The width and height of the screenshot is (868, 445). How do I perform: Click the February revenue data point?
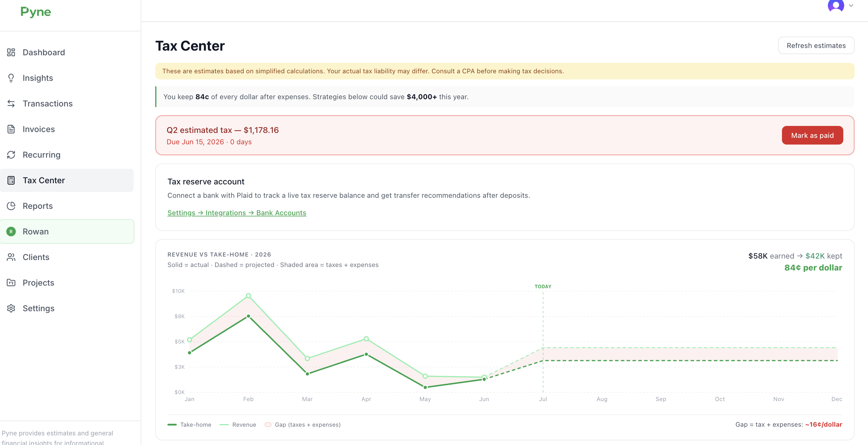coord(248,296)
